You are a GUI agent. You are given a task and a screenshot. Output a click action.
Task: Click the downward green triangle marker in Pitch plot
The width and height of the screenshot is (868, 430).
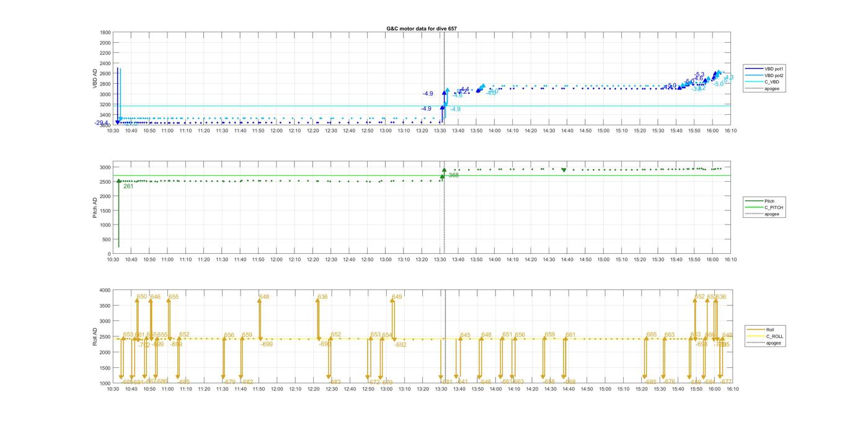pyautogui.click(x=564, y=170)
